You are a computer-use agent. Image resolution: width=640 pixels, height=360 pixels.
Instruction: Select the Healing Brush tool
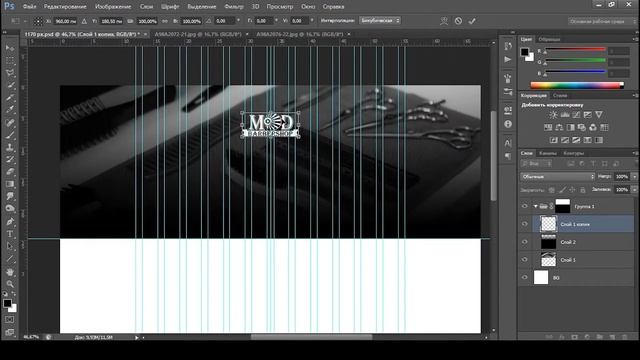10,123
